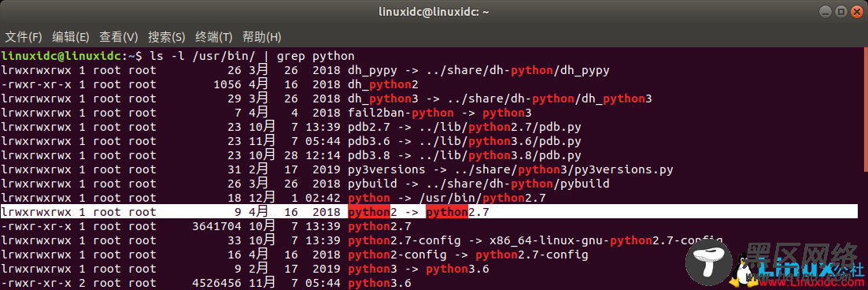The image size is (868, 290).
Task: Click the file size 1056
Action: pos(227,85)
